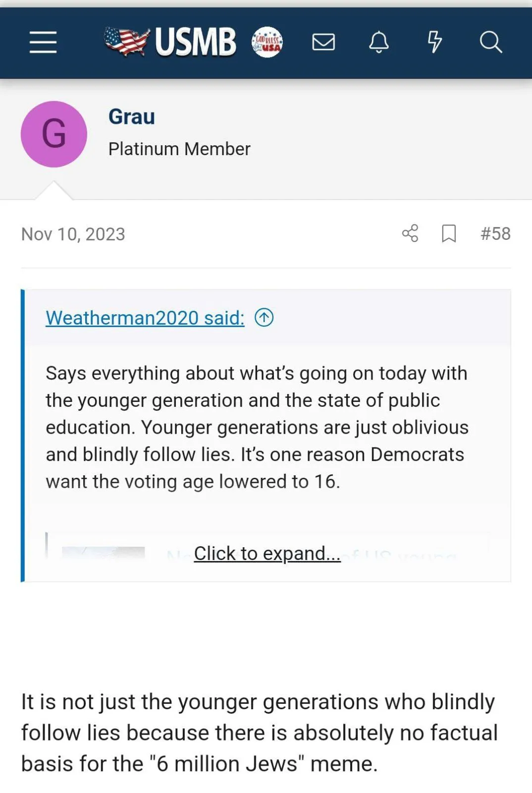
Task: Open search with the magnifier icon
Action: tap(490, 42)
